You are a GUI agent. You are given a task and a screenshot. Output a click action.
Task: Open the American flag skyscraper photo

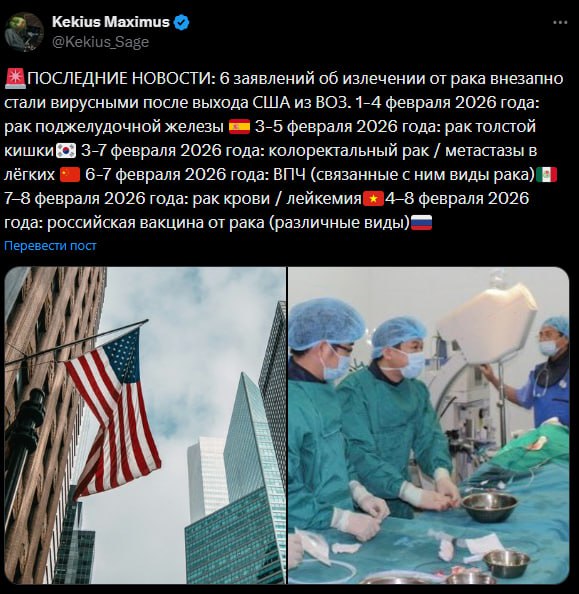pyautogui.click(x=145, y=425)
